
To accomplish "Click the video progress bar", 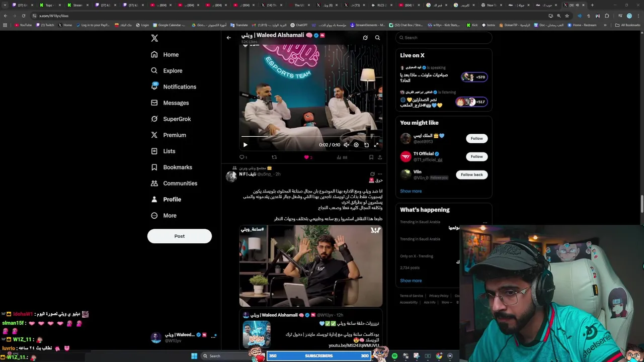I will [x=310, y=136].
